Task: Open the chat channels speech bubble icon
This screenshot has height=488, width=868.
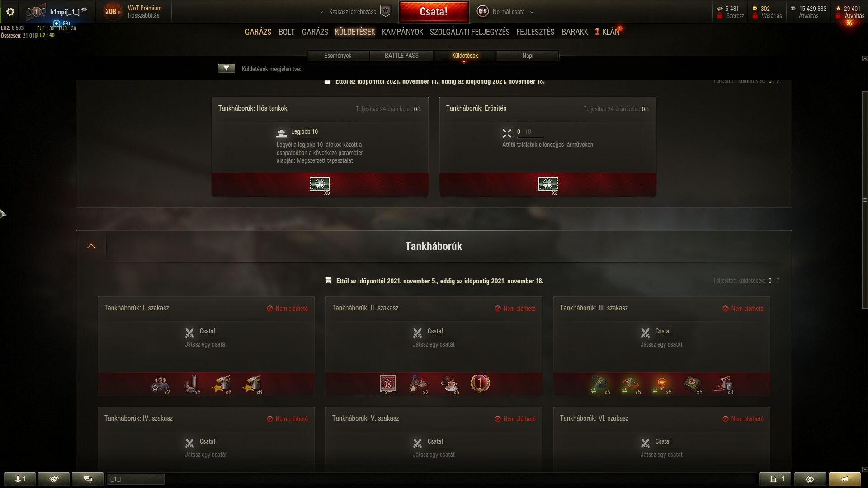Action: [88, 479]
